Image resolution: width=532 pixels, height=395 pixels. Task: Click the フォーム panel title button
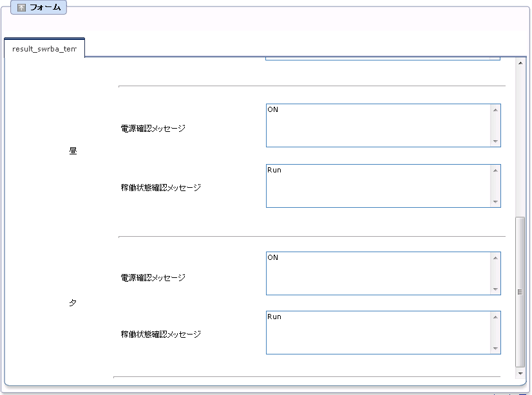pos(39,8)
